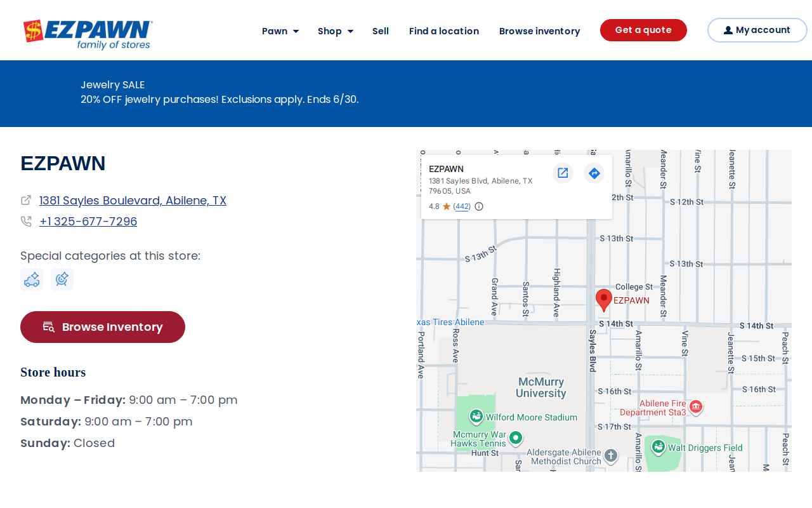Open Browse inventory in the top navigation

(x=540, y=31)
